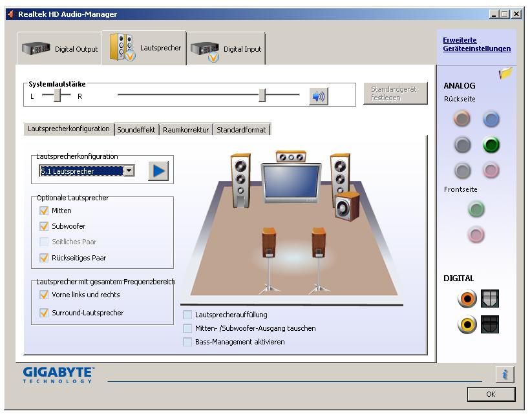Open the Lautsprecherkonfiguration sub-tab

click(x=69, y=129)
